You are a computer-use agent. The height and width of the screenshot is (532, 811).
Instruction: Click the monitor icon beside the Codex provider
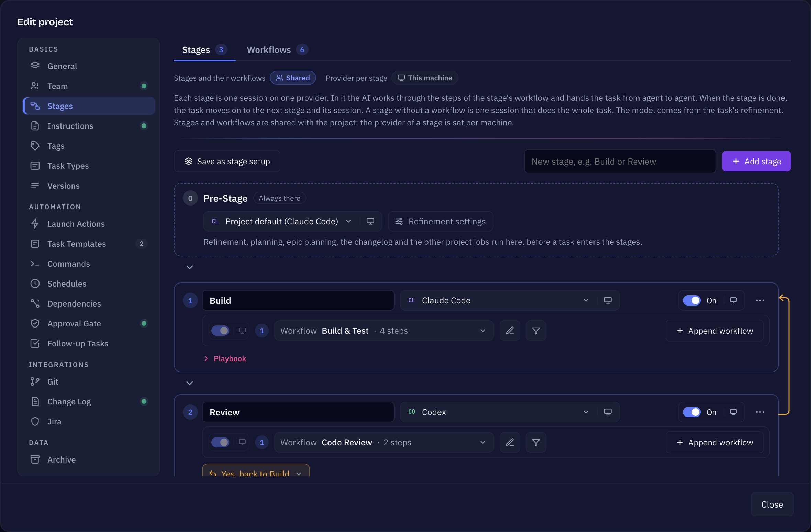click(608, 412)
